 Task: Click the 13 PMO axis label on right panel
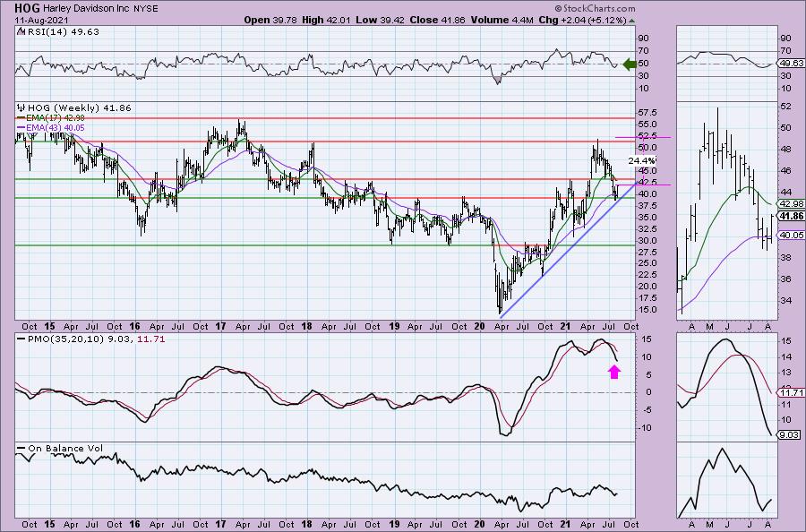tap(786, 373)
